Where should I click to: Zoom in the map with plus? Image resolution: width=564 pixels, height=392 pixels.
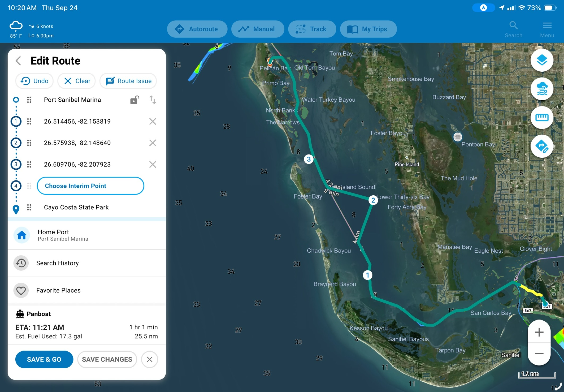[539, 332]
